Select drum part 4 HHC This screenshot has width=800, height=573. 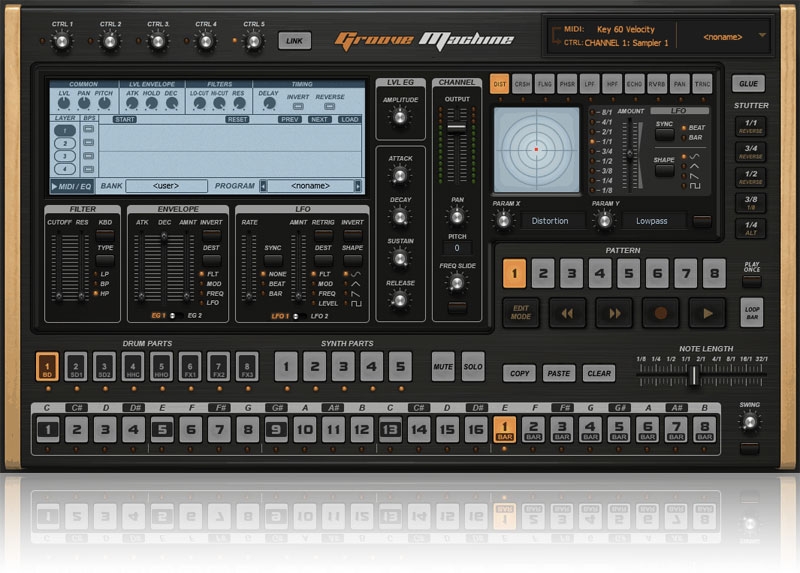(x=133, y=366)
